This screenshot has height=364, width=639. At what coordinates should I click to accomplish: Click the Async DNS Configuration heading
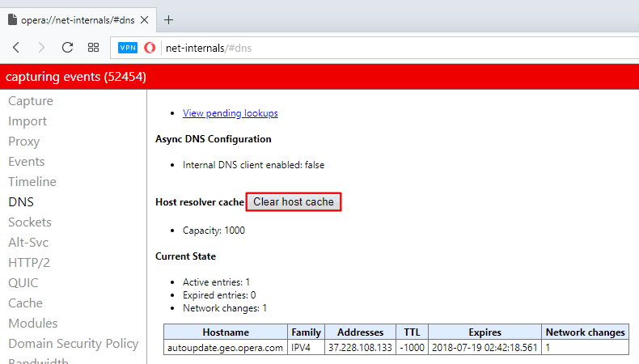click(x=214, y=139)
